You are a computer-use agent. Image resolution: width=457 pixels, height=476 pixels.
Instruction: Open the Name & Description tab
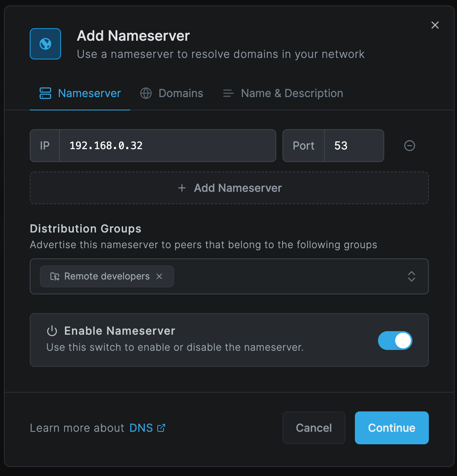[283, 93]
